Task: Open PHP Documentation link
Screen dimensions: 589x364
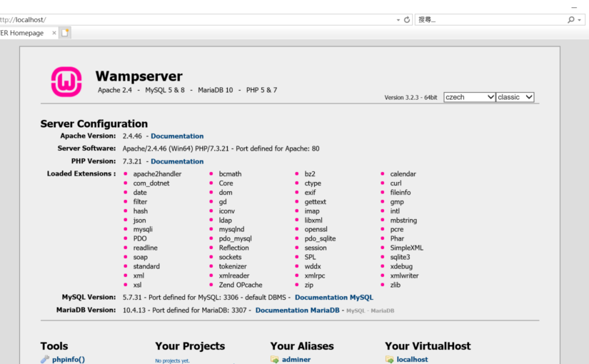Action: coord(177,161)
